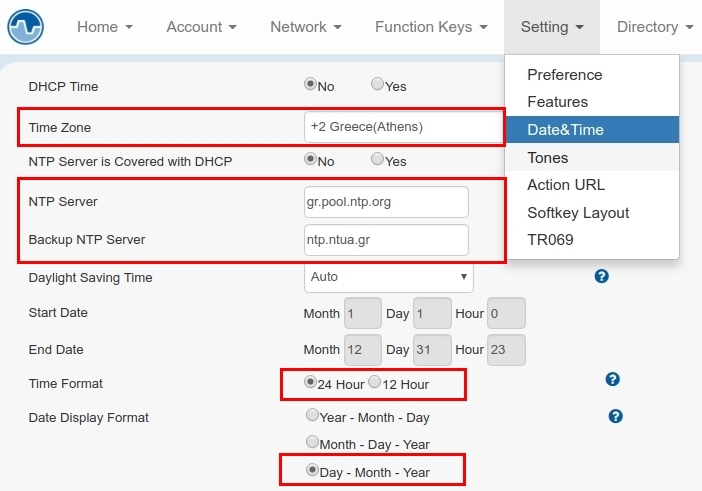This screenshot has height=491, width=702.
Task: Expand the Network menu
Action: point(305,27)
